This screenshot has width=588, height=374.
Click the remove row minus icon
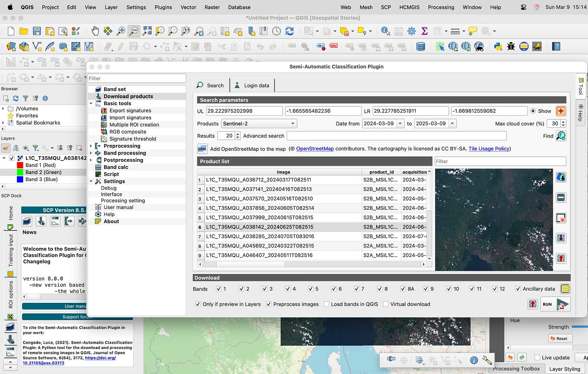561,198
